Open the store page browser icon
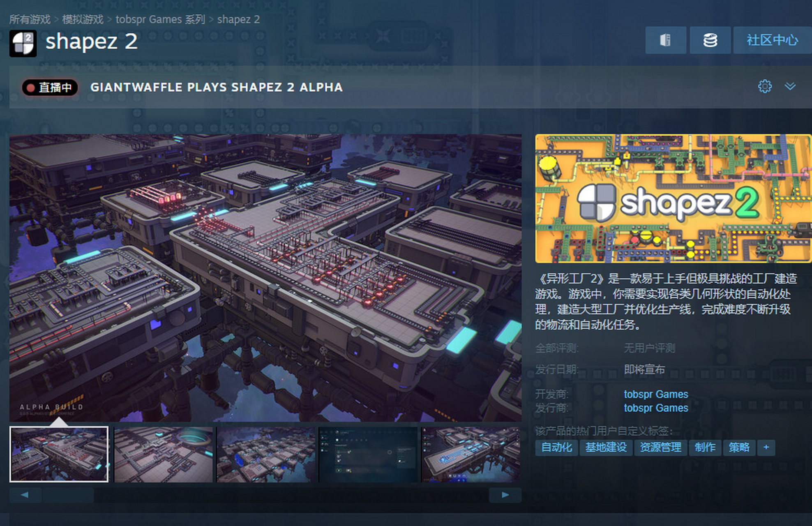The width and height of the screenshot is (812, 526). pyautogui.click(x=666, y=40)
